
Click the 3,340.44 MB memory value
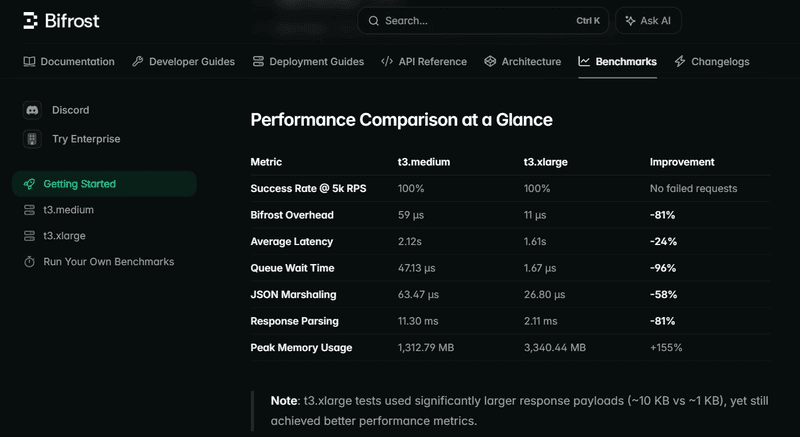point(555,348)
